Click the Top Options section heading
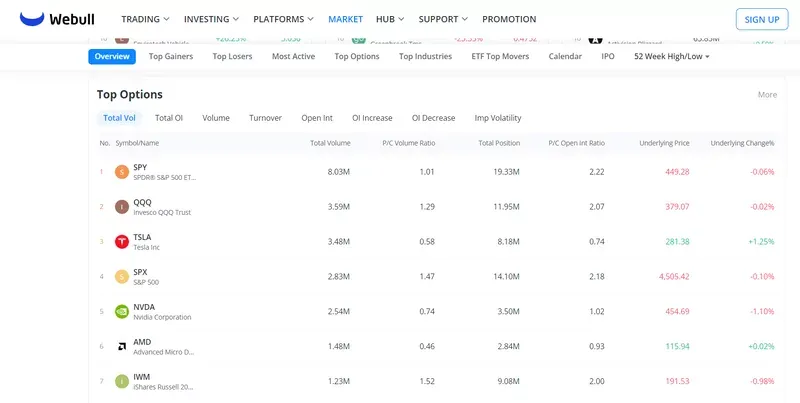This screenshot has height=403, width=800. pos(130,95)
